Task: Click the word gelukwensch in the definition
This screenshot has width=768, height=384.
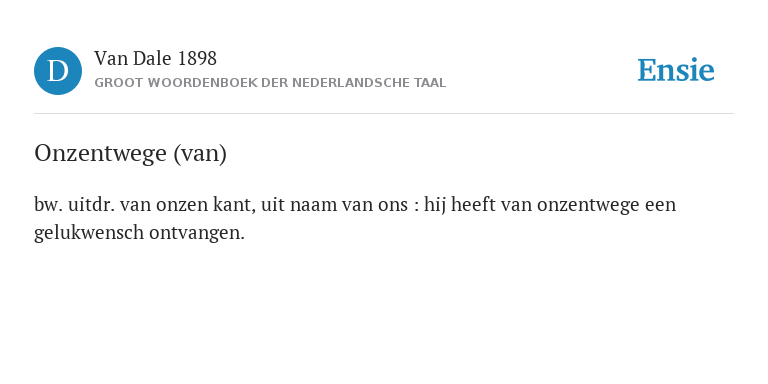Action: (89, 233)
